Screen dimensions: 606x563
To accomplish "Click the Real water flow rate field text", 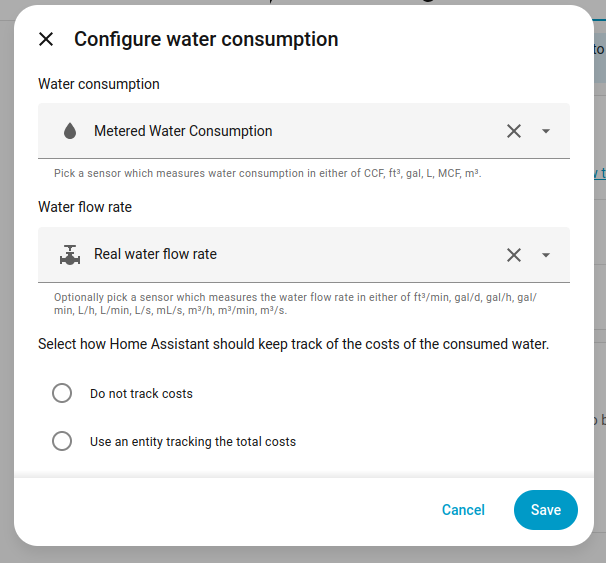I will point(155,254).
